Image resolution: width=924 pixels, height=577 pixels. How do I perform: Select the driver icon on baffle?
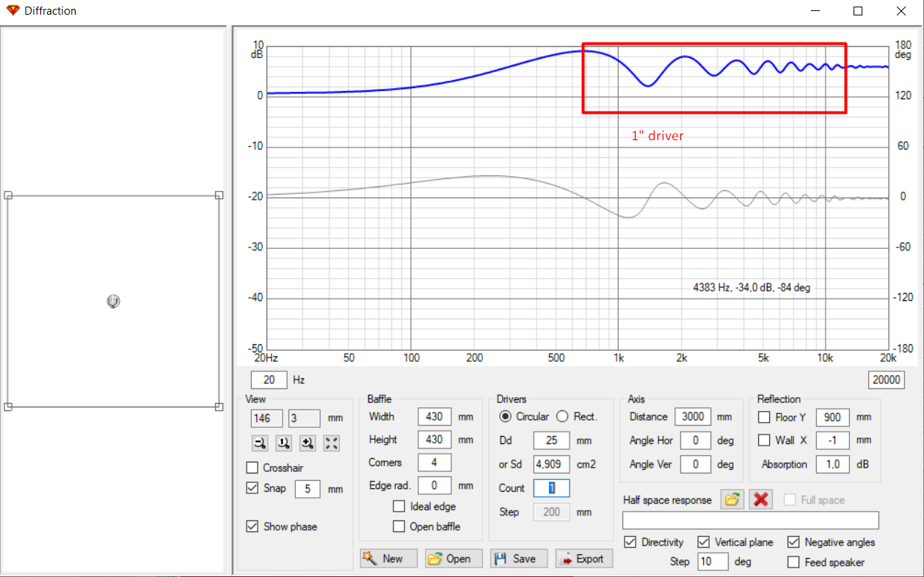pos(113,301)
